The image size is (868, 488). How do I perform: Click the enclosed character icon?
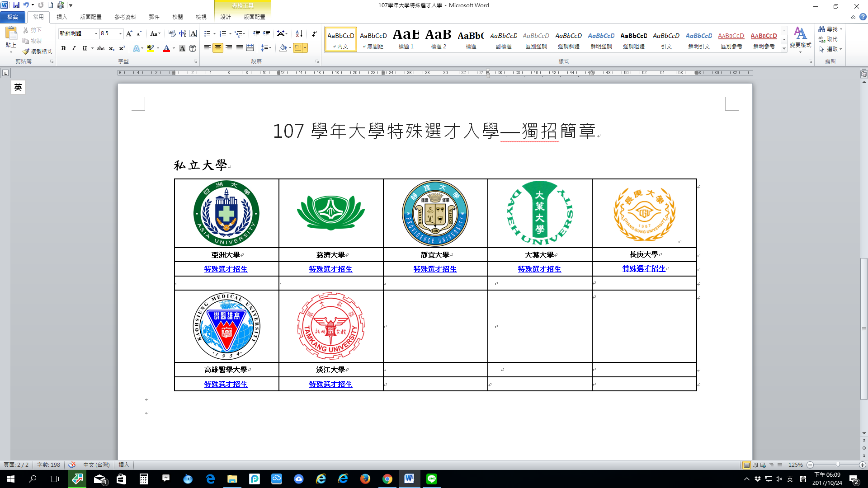[x=193, y=48]
